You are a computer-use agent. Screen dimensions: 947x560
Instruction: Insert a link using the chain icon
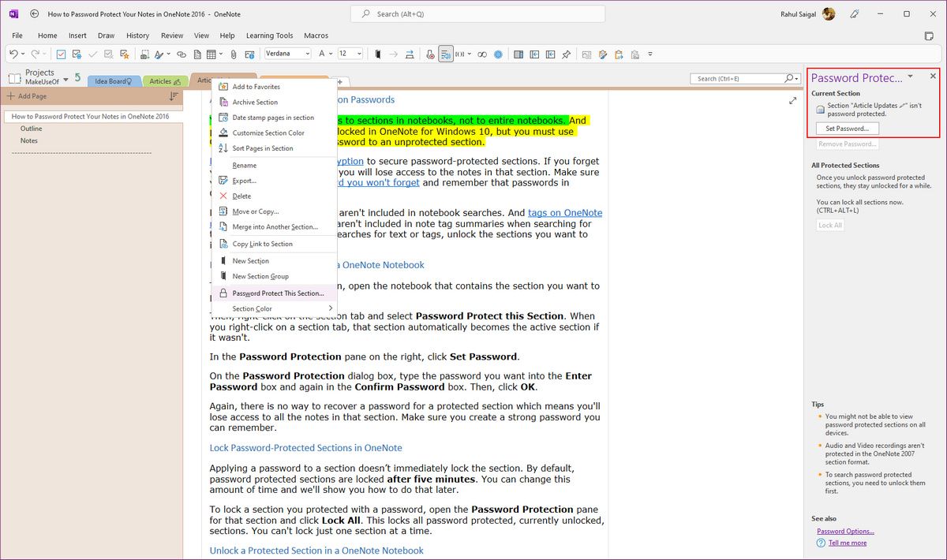coord(181,53)
